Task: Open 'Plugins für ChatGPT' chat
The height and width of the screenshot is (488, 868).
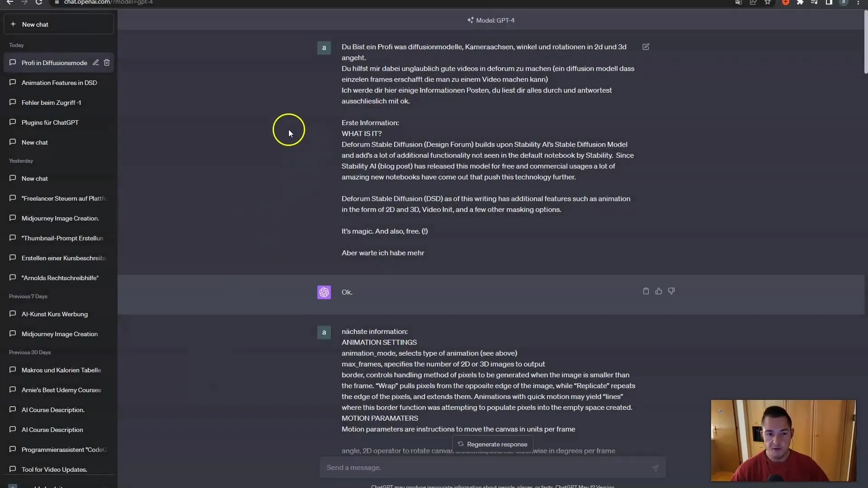Action: [50, 122]
